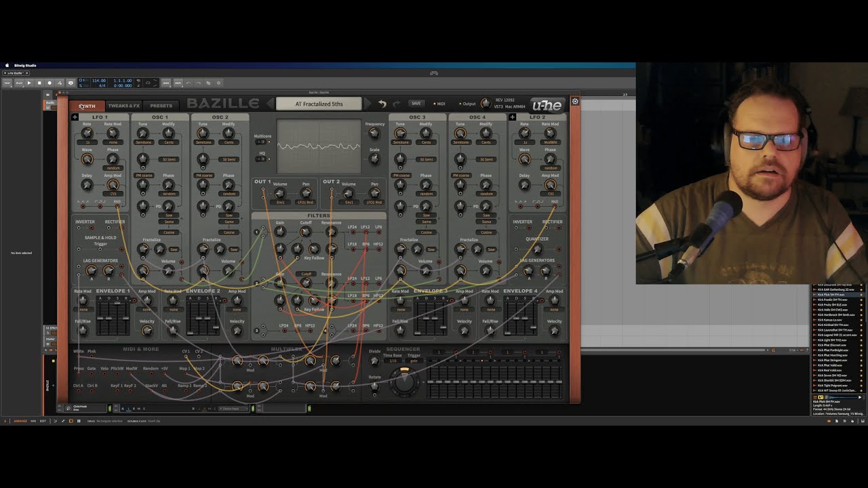Image resolution: width=868 pixels, height=488 pixels.
Task: Click the tempo value 114.00
Action: [99, 81]
